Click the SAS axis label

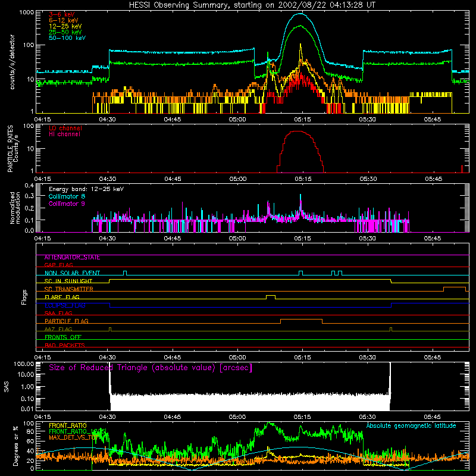[6, 386]
